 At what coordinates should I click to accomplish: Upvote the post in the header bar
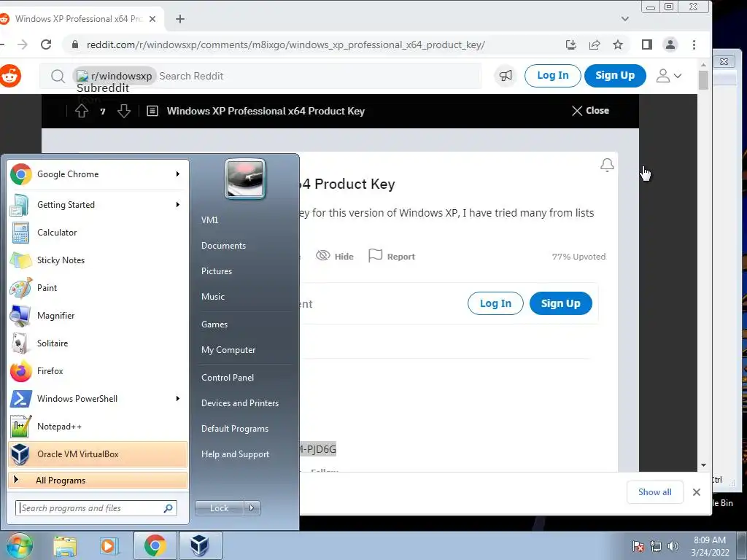pyautogui.click(x=82, y=111)
